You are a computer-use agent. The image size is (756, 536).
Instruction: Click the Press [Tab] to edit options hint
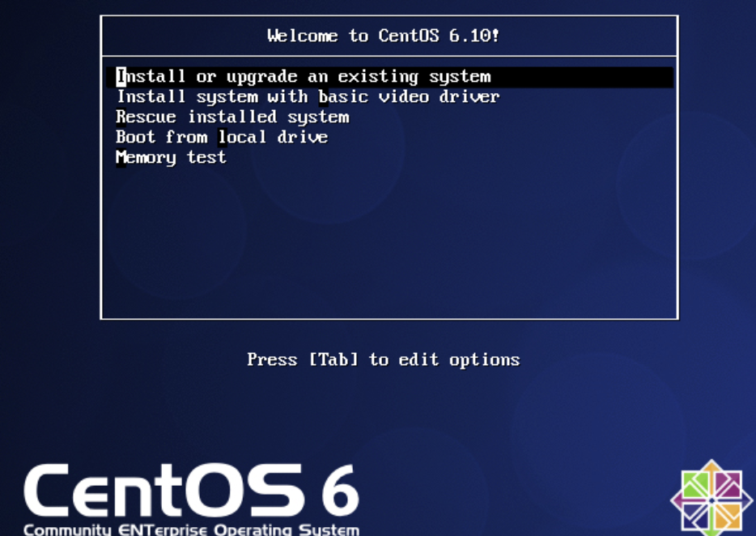point(384,360)
